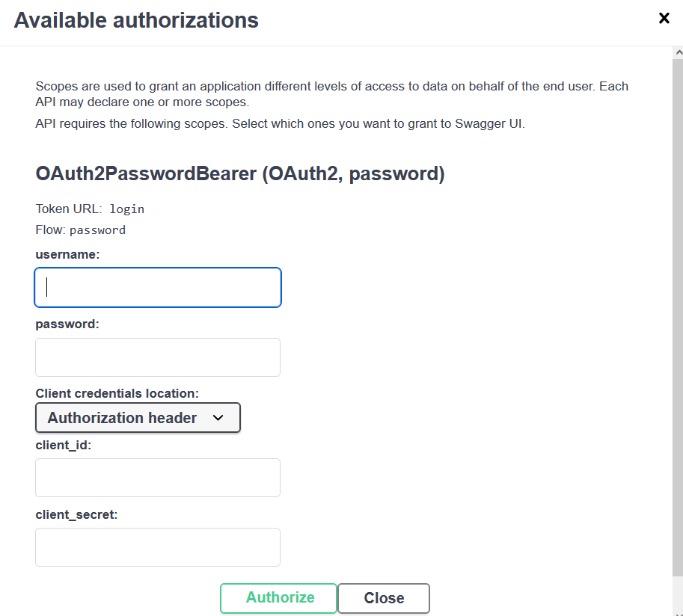Viewport: 683px width, 616px height.
Task: Click the client_secret: label
Action: (76, 514)
